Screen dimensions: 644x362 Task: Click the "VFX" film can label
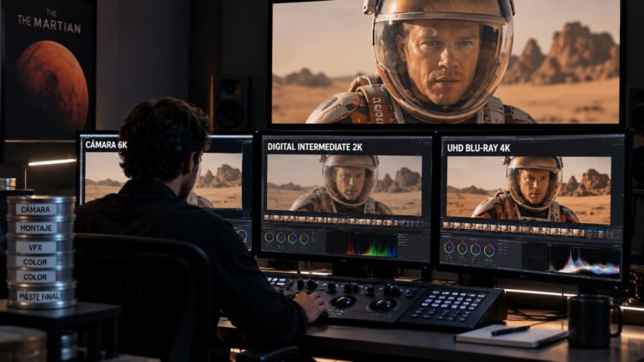coord(36,247)
